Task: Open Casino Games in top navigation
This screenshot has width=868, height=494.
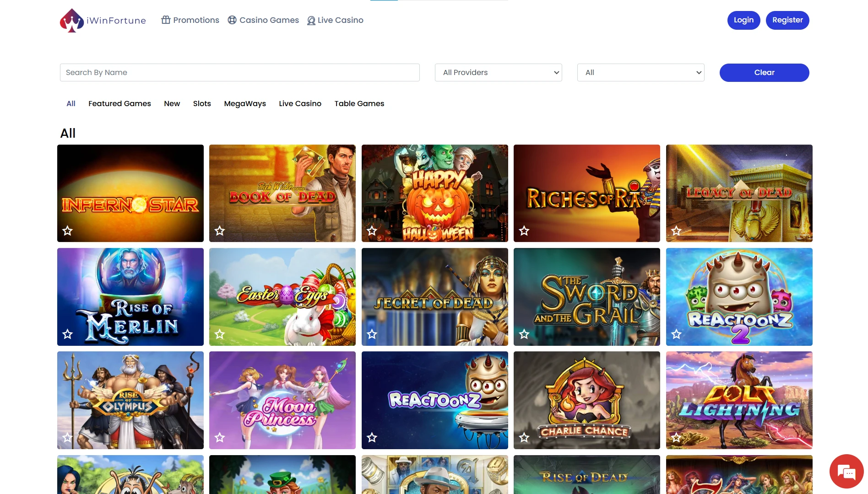Action: [x=264, y=20]
